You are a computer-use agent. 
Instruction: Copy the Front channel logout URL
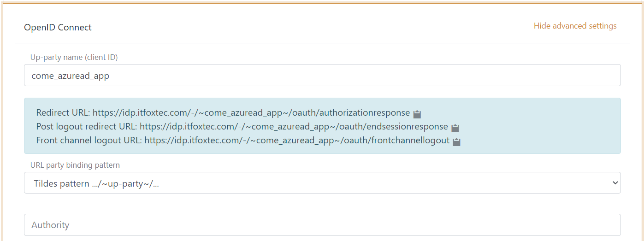point(456,141)
